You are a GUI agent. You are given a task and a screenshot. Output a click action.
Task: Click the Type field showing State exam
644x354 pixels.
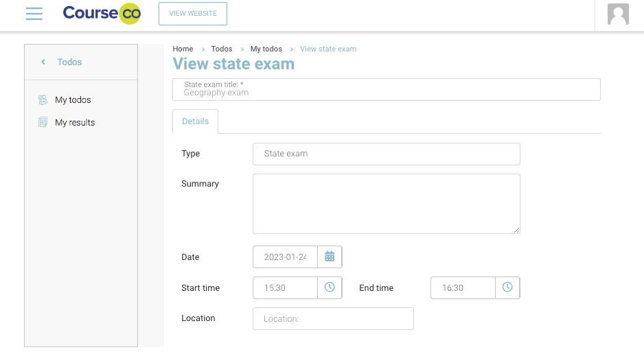(386, 154)
